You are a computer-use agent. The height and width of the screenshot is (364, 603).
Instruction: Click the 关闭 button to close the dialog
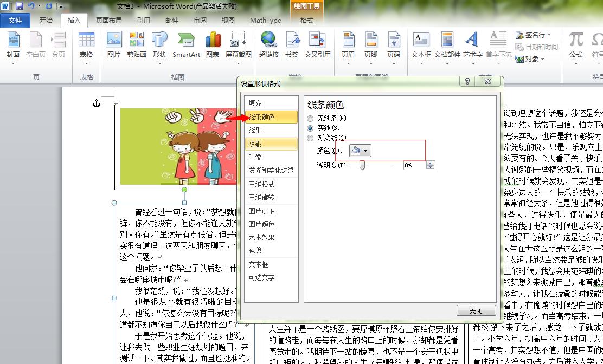coord(476,310)
